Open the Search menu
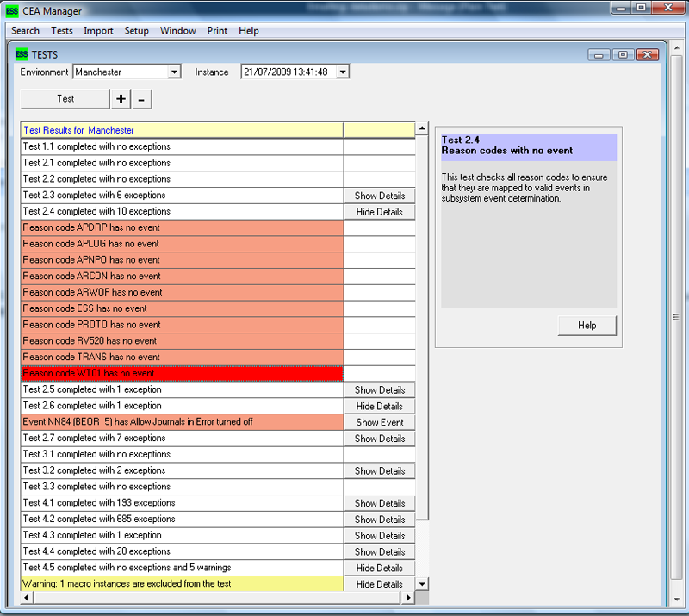The width and height of the screenshot is (689, 616). click(x=25, y=30)
